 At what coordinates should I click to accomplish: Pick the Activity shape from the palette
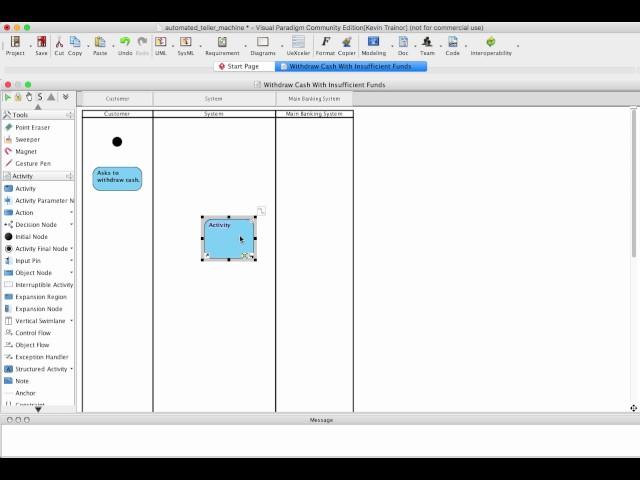25,189
